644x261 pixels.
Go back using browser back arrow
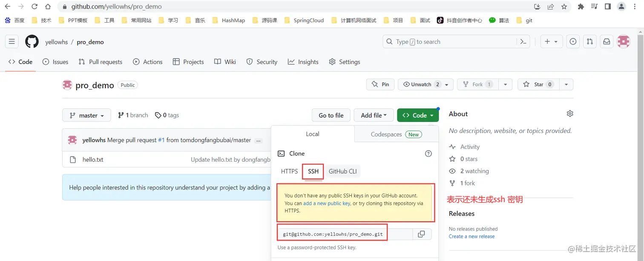(x=7, y=6)
